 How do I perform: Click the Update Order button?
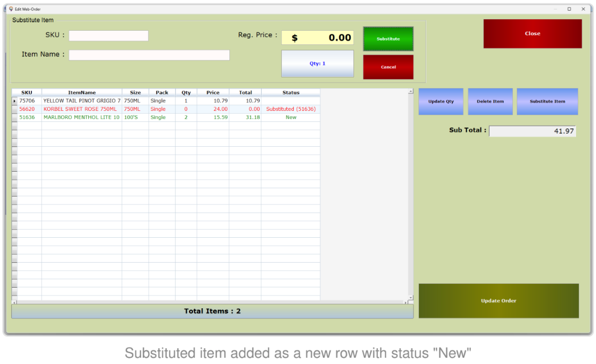tap(499, 300)
